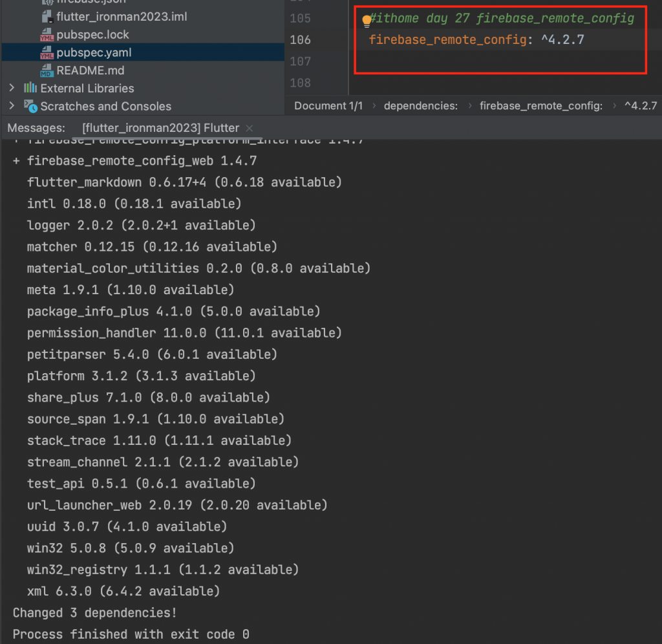Click the material_color_utilities 0.2.0 output line

(198, 268)
